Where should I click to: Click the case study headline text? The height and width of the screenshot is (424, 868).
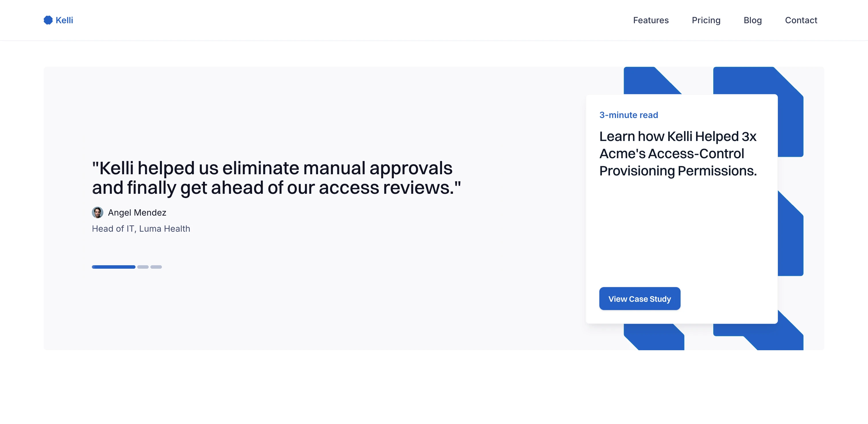pos(678,153)
